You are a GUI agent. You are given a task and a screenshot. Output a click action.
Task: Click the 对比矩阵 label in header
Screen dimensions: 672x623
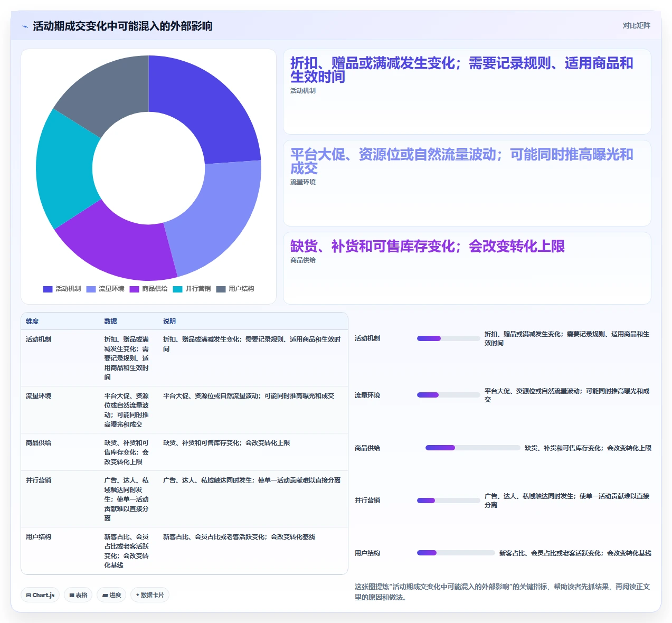[636, 25]
